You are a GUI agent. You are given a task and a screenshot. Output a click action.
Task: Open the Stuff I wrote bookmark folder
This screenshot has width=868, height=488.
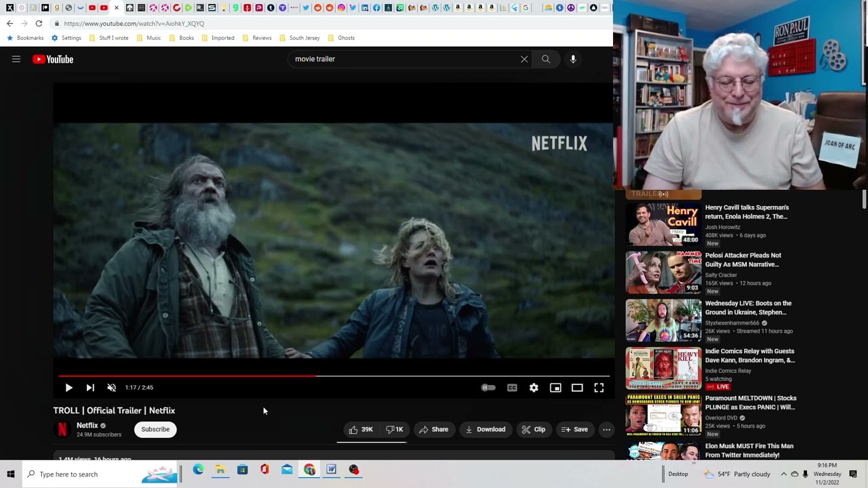tap(108, 38)
